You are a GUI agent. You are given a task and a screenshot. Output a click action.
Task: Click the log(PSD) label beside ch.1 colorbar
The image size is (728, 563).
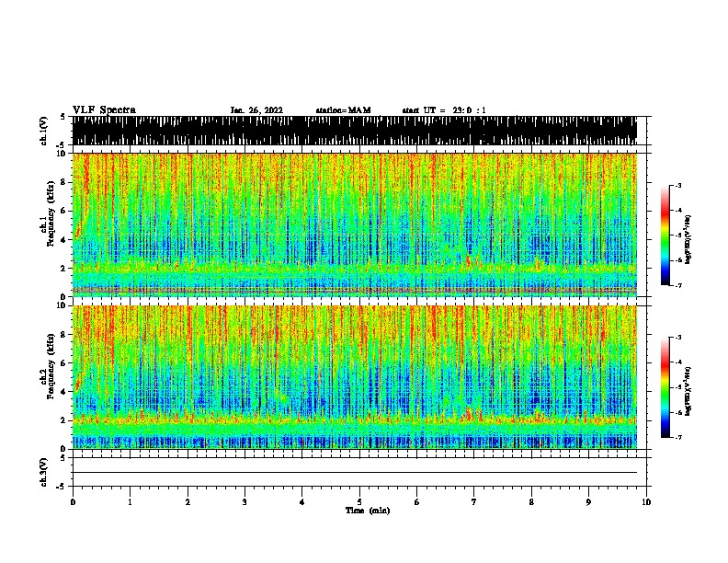[688, 240]
